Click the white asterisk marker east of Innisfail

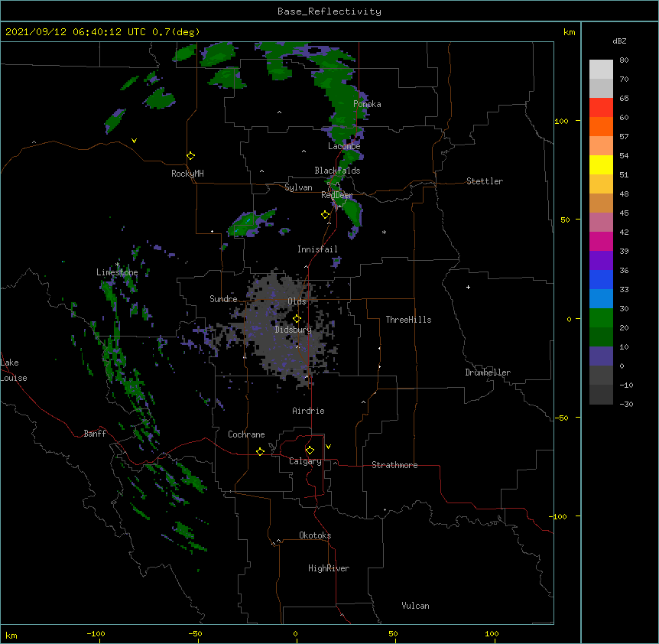pyautogui.click(x=384, y=233)
